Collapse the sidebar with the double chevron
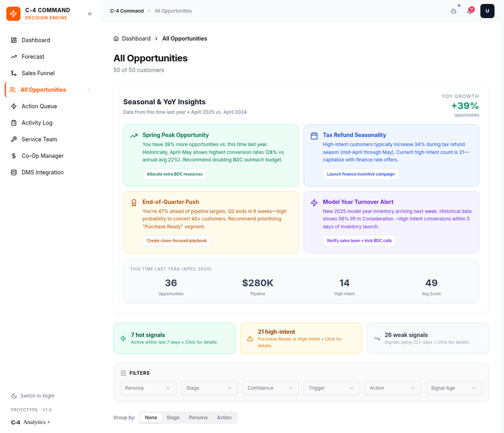This screenshot has height=433, width=504. (90, 14)
